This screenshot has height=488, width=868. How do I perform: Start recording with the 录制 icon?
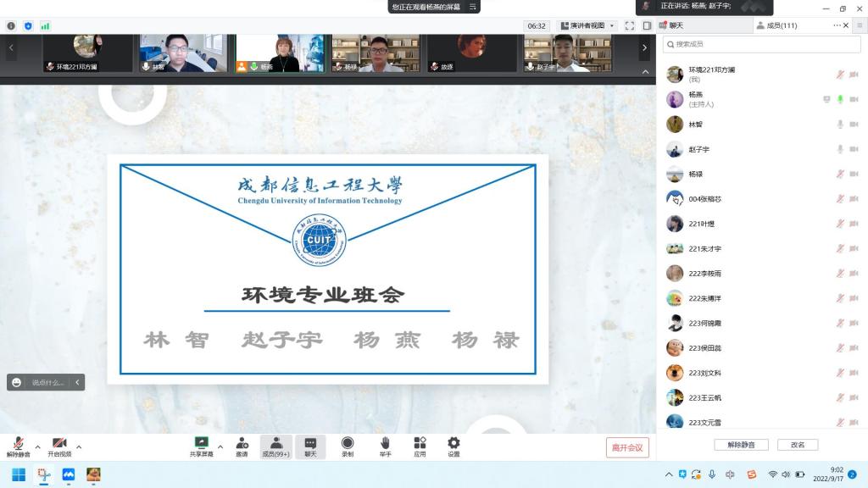(x=348, y=443)
